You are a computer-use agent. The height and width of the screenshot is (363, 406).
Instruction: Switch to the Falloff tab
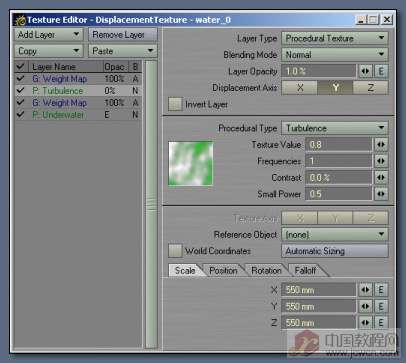click(305, 270)
